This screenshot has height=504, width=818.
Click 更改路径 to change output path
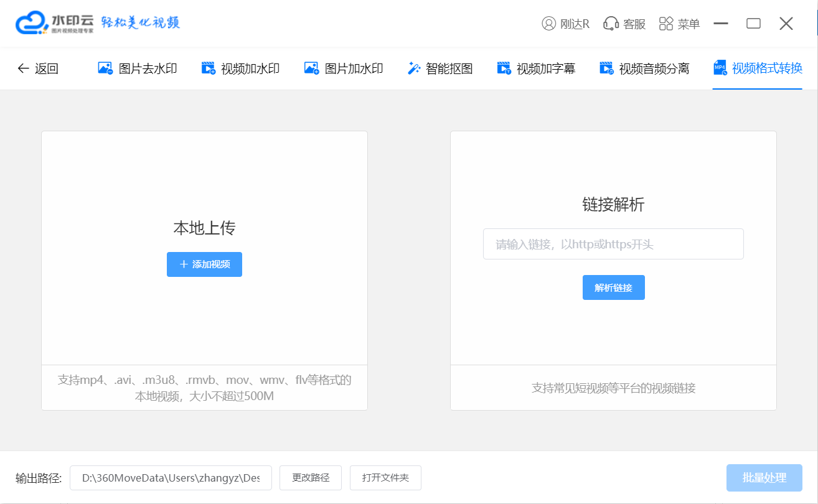point(311,478)
